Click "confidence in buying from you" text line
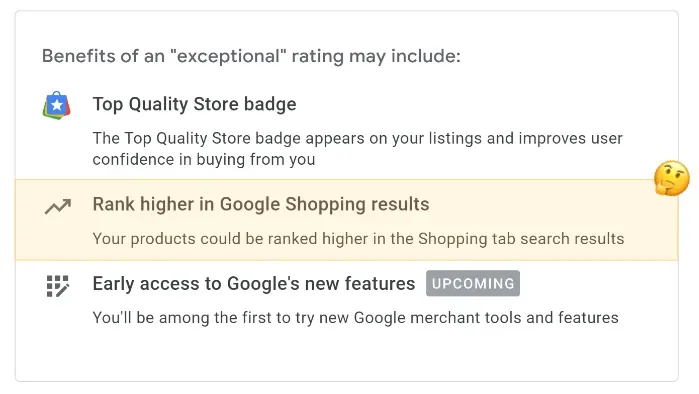 (x=204, y=160)
